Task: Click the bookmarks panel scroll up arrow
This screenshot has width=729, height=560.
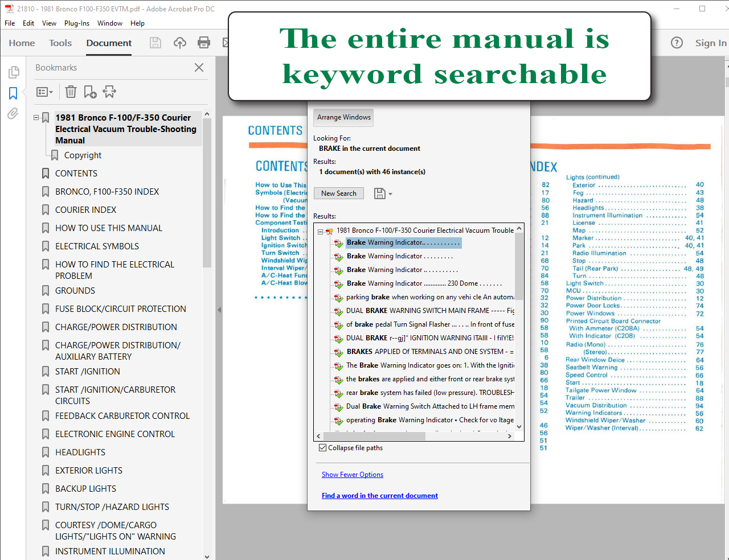Action: [x=207, y=114]
